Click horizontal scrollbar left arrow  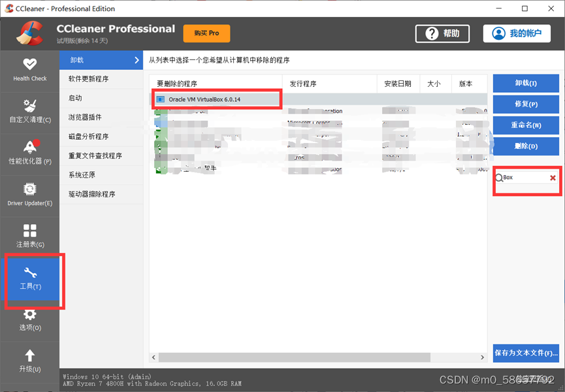pos(154,357)
